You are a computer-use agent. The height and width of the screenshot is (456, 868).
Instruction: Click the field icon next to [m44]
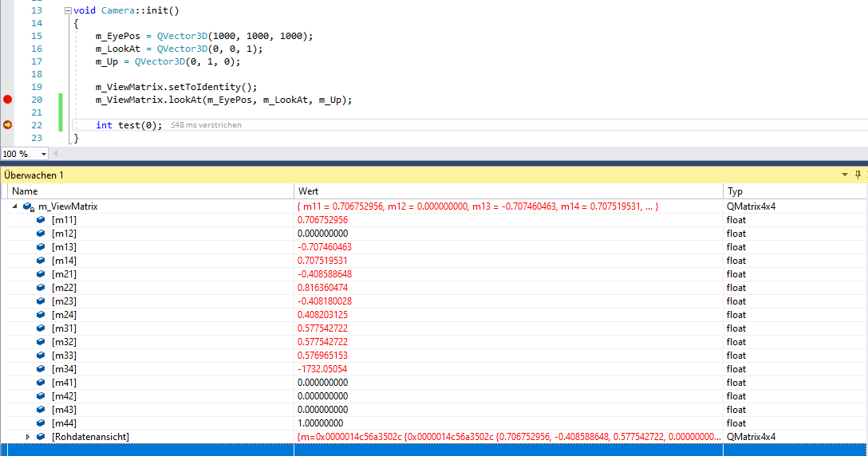click(x=41, y=423)
